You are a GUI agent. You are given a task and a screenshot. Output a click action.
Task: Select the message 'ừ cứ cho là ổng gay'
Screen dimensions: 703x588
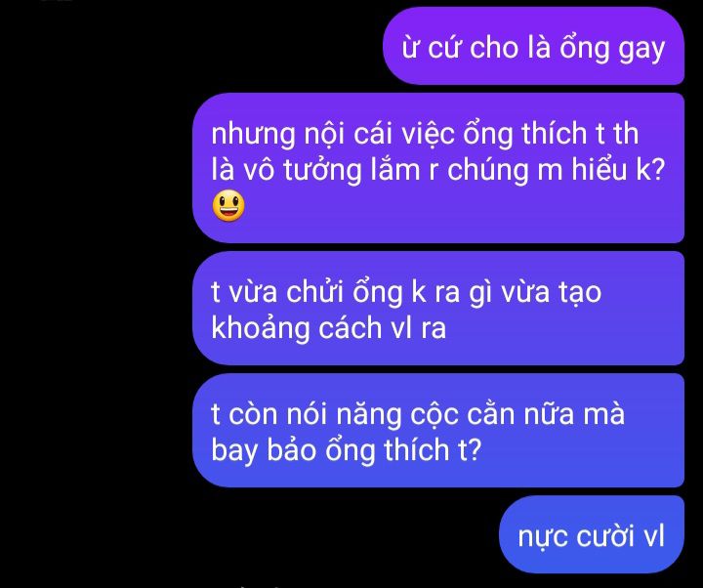533,46
